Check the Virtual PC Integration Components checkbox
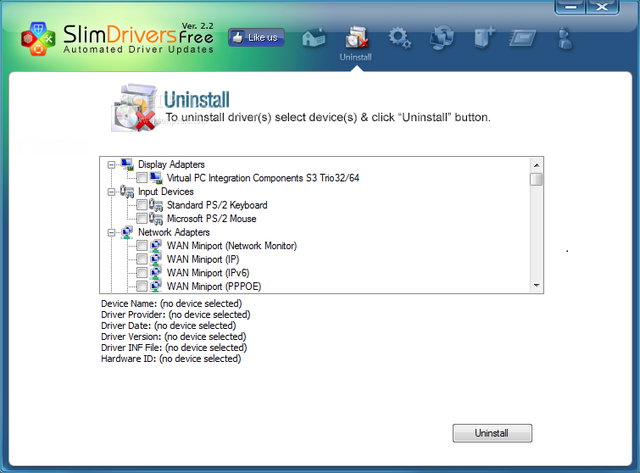Screen dimensions: 640x473 142,178
